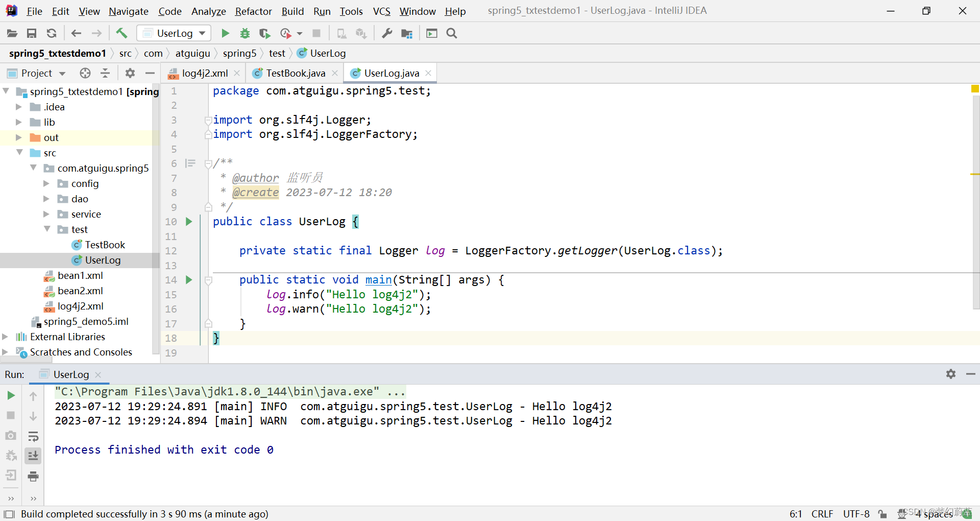Expand the lib folder
The height and width of the screenshot is (521, 980).
[19, 122]
